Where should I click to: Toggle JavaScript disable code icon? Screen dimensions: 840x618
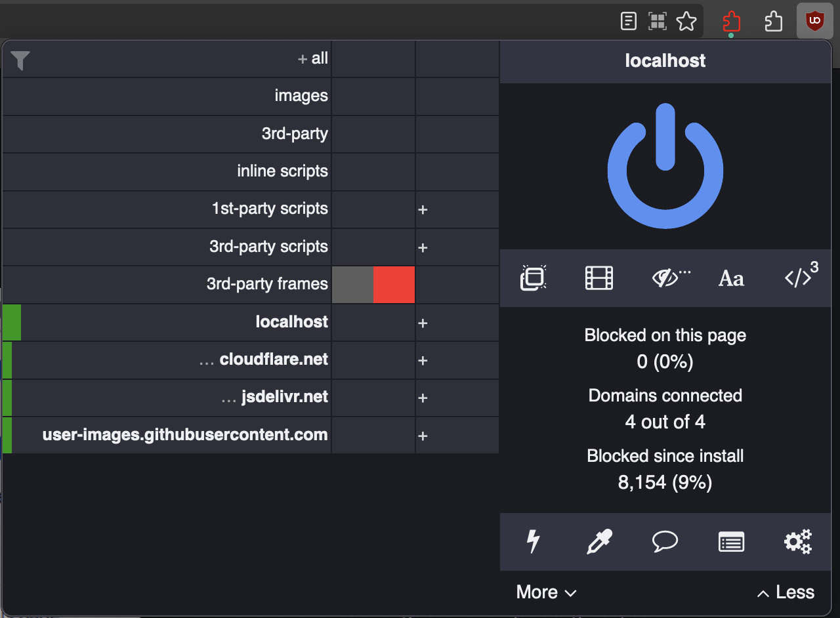click(799, 278)
